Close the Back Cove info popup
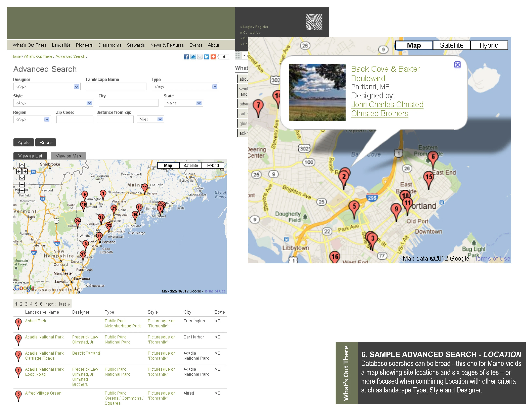 tap(458, 65)
